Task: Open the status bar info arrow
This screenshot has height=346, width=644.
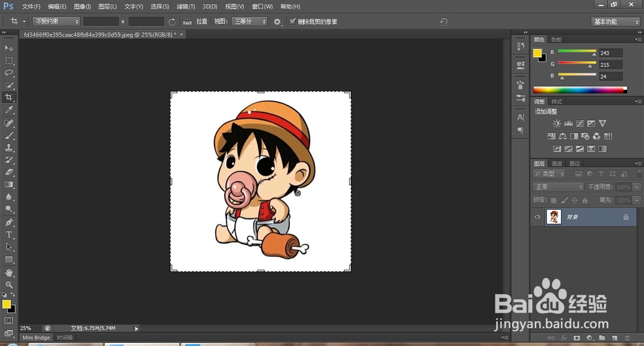Action: [x=137, y=329]
